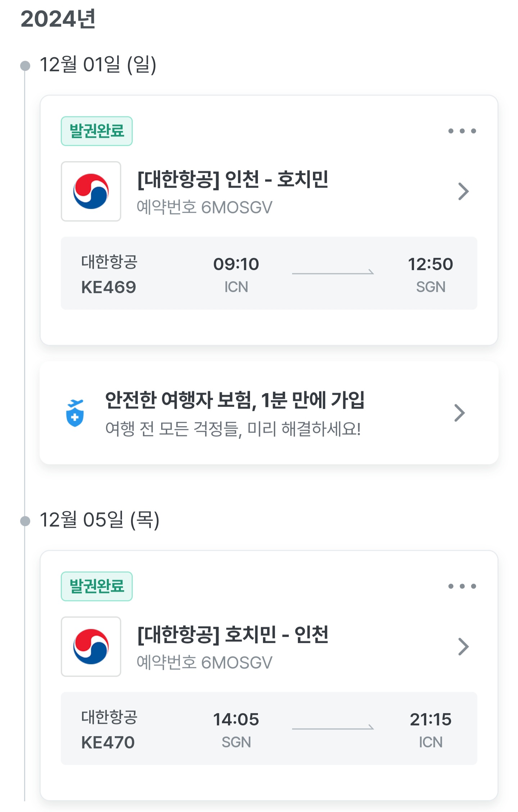This screenshot has width=518, height=812.
Task: Open the travel insurance banner chevron
Action: pyautogui.click(x=459, y=413)
